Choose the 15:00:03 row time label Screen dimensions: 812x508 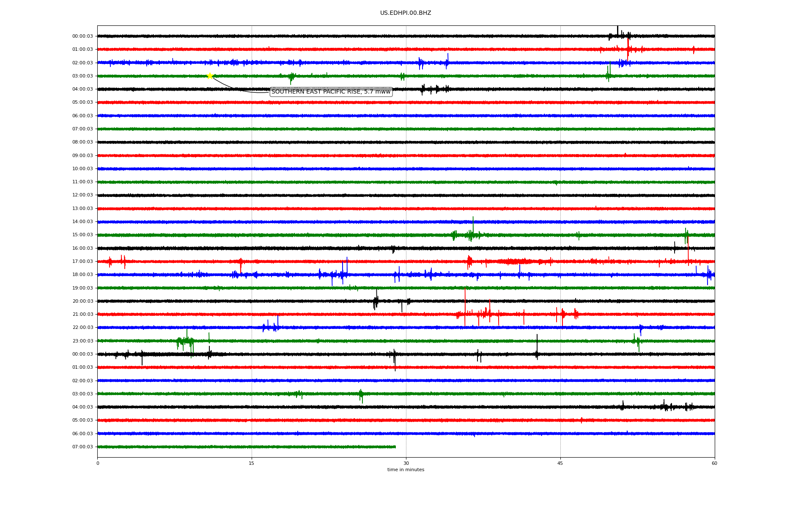click(82, 235)
